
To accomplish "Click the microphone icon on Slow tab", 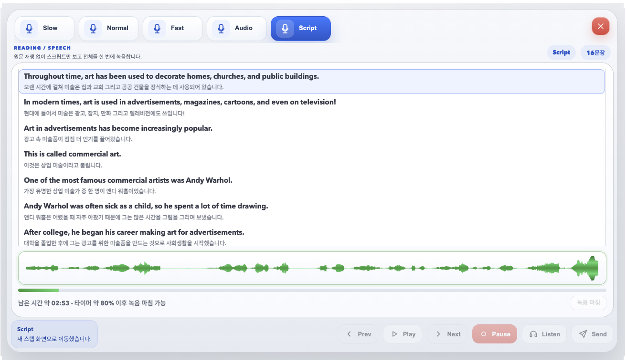I will pos(29,28).
